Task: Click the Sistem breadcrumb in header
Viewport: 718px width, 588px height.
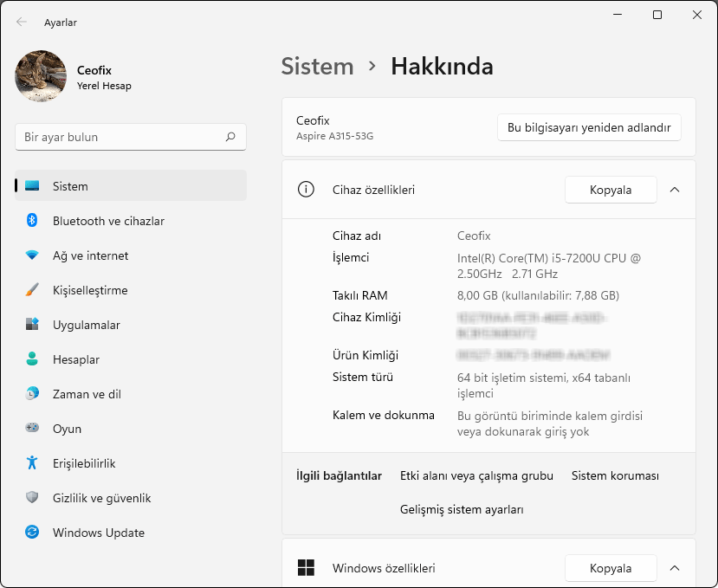Action: click(317, 67)
